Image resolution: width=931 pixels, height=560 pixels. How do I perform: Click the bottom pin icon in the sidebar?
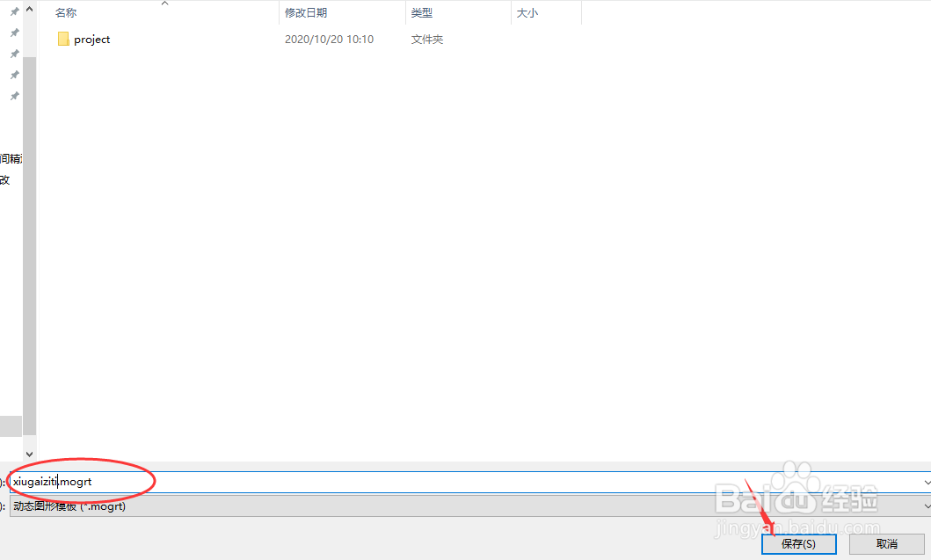coord(13,95)
